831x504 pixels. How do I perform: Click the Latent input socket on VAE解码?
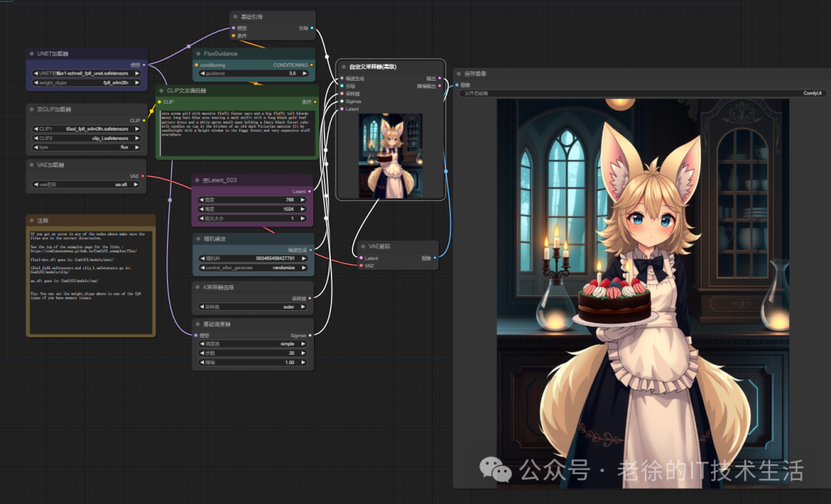pos(361,258)
